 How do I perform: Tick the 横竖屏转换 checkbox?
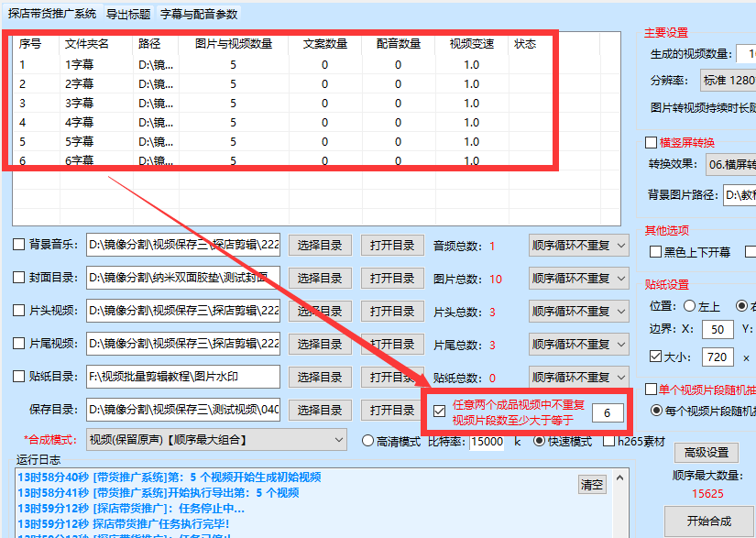point(651,142)
